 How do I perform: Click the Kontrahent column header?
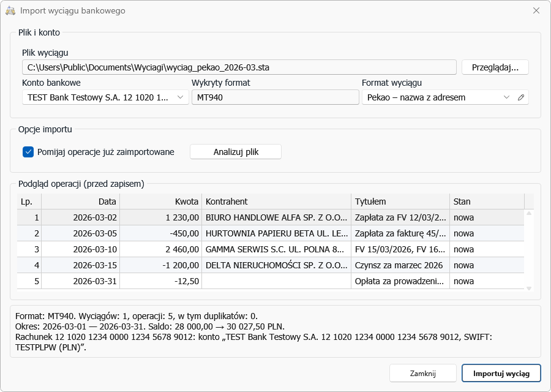click(277, 202)
